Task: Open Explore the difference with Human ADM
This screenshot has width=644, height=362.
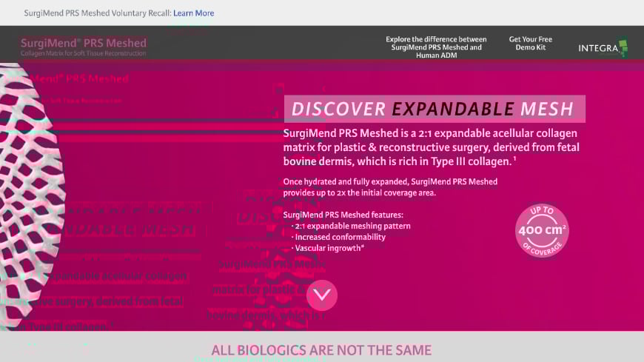Action: pos(436,47)
